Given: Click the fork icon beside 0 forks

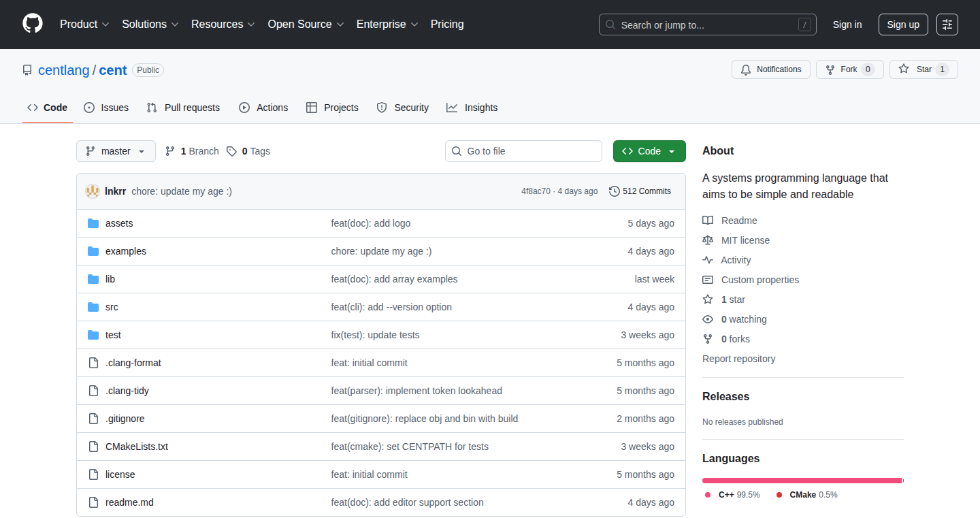Looking at the screenshot, I should (x=708, y=339).
